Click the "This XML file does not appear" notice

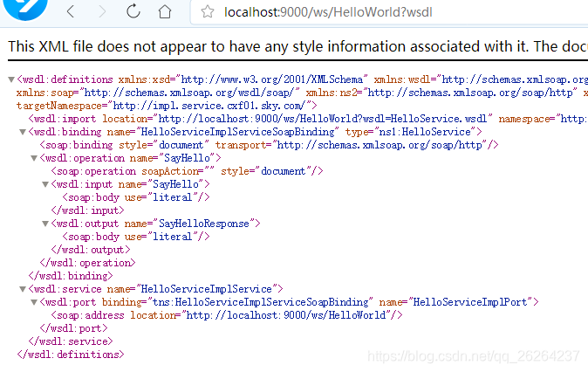pos(297,46)
